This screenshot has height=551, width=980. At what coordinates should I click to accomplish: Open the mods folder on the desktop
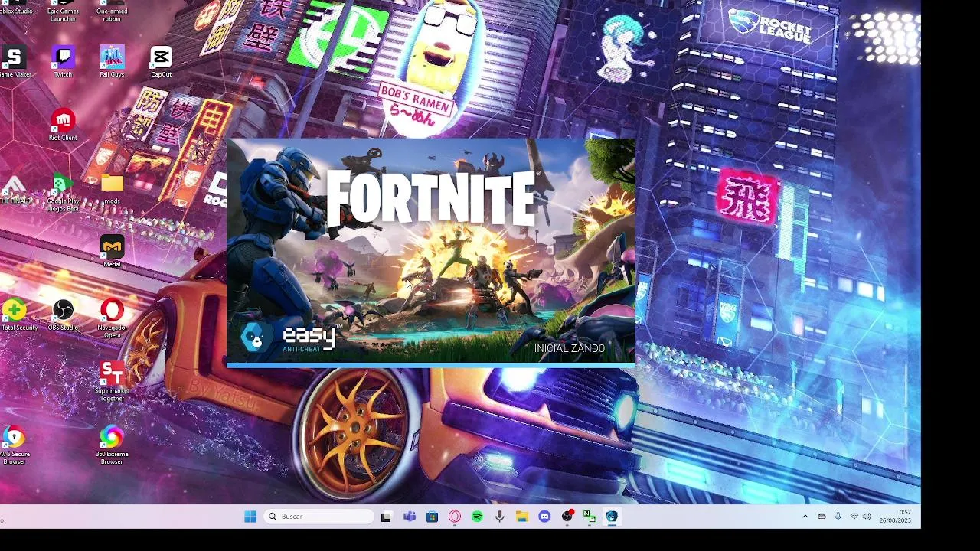coord(112,187)
